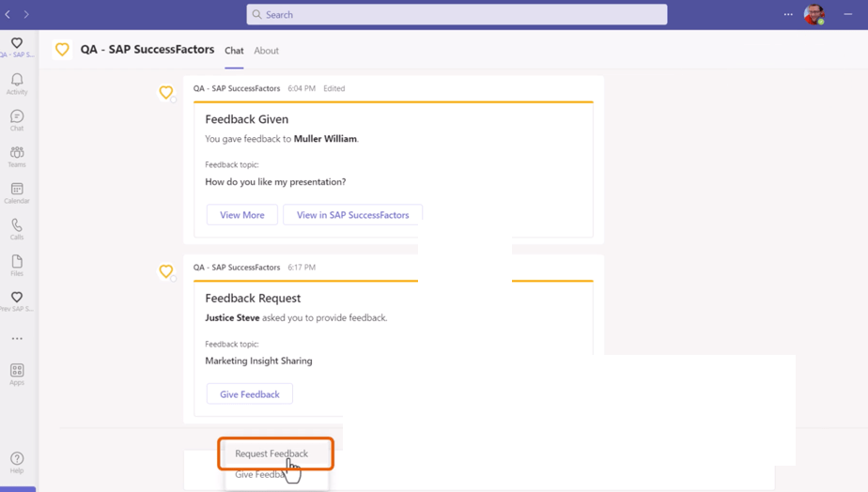Switch to the About tab
The width and height of the screenshot is (868, 492).
click(x=266, y=51)
